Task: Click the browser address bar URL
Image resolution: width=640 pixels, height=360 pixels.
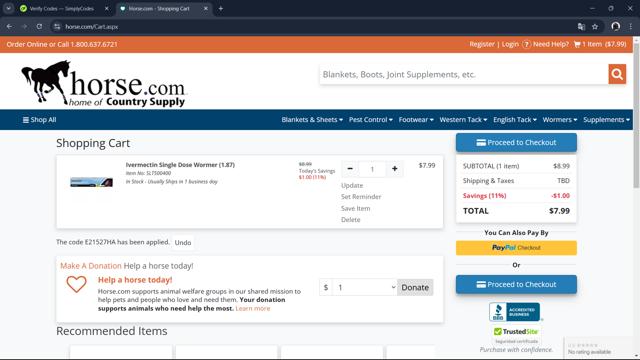Action: coord(92,27)
